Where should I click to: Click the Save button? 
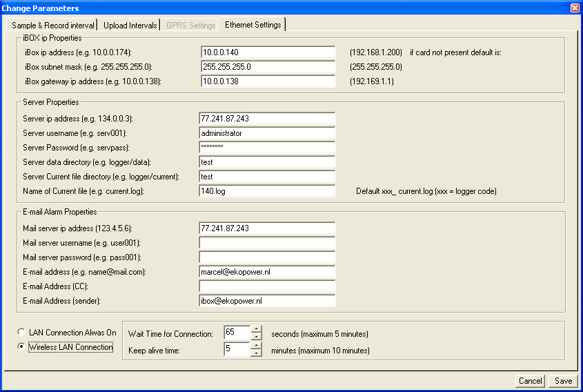point(563,381)
